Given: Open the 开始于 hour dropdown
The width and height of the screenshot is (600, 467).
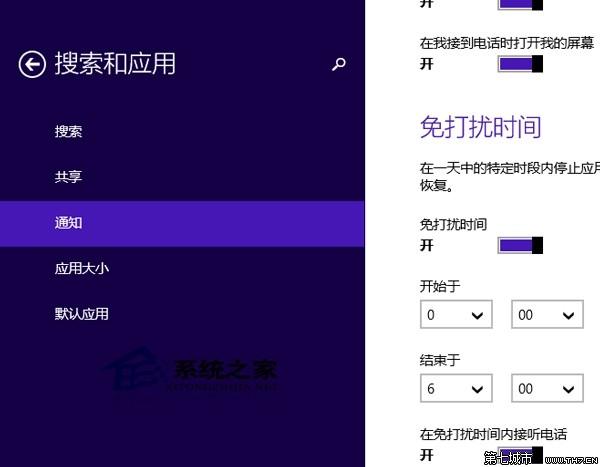Looking at the screenshot, I should [456, 315].
